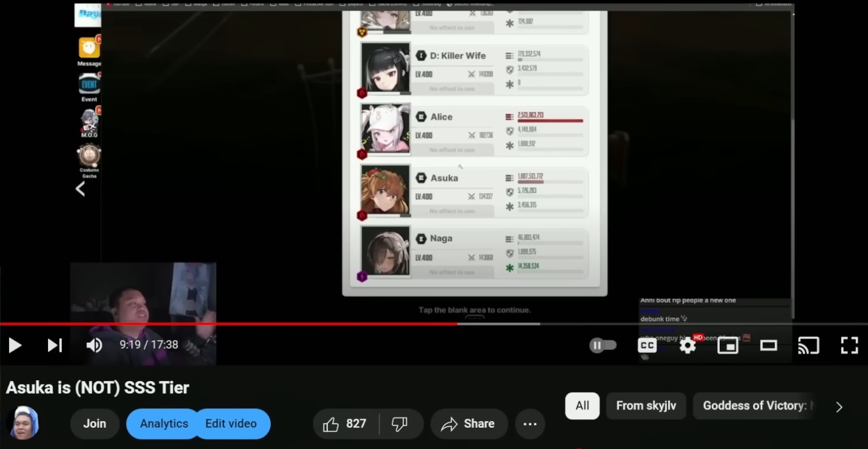The image size is (868, 449).
Task: Click the purple element badge on Naga's portrait
Action: pyautogui.click(x=362, y=276)
